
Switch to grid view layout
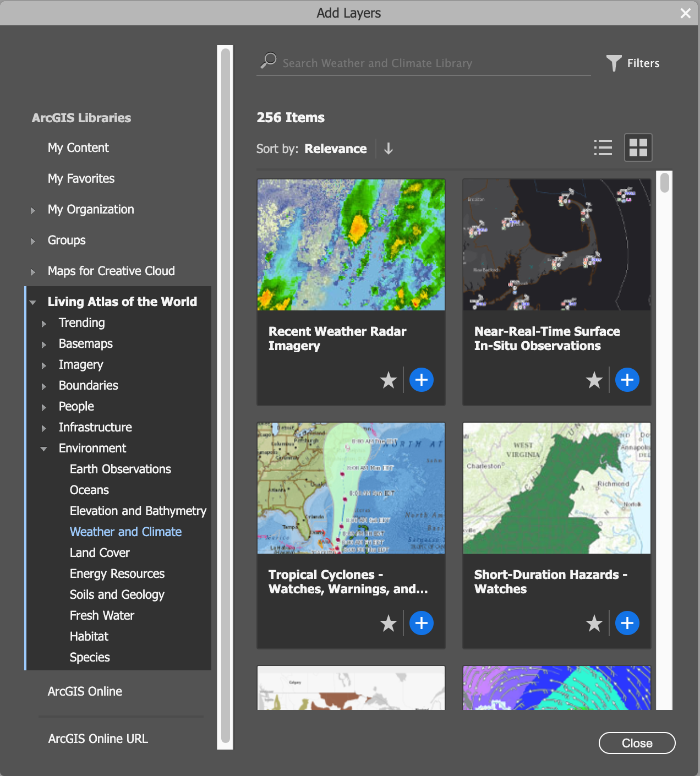point(638,147)
